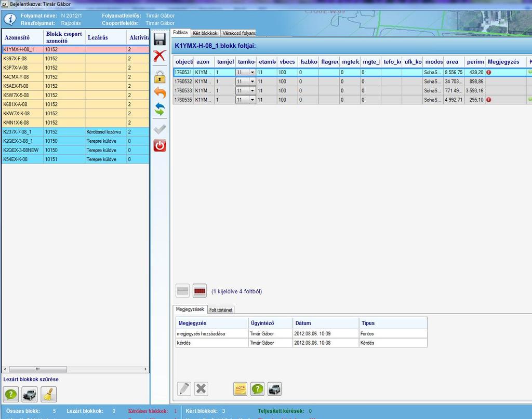Click the area column header
The image size is (532, 419).
(x=454, y=62)
